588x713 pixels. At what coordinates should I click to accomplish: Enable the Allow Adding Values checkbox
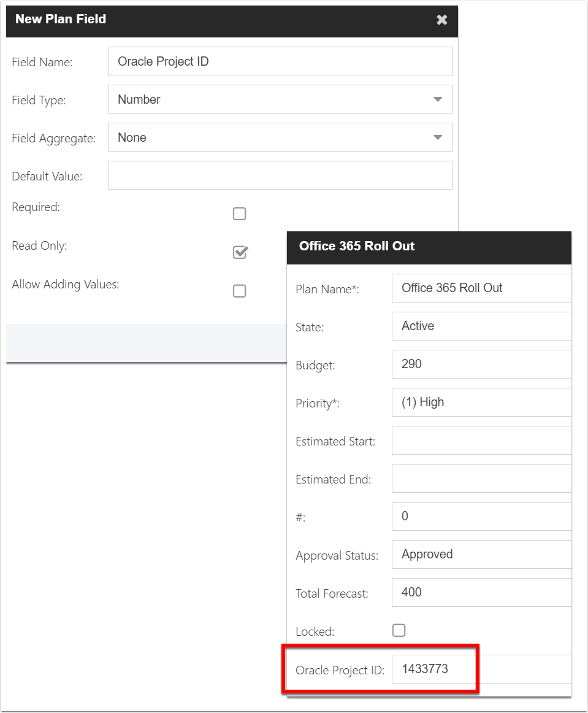click(240, 291)
